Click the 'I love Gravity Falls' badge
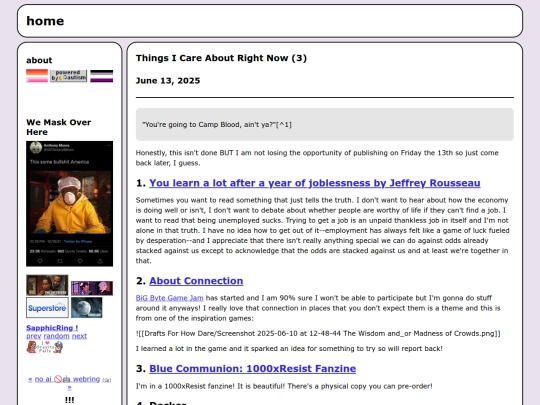The width and height of the screenshot is (540, 405). click(x=45, y=347)
